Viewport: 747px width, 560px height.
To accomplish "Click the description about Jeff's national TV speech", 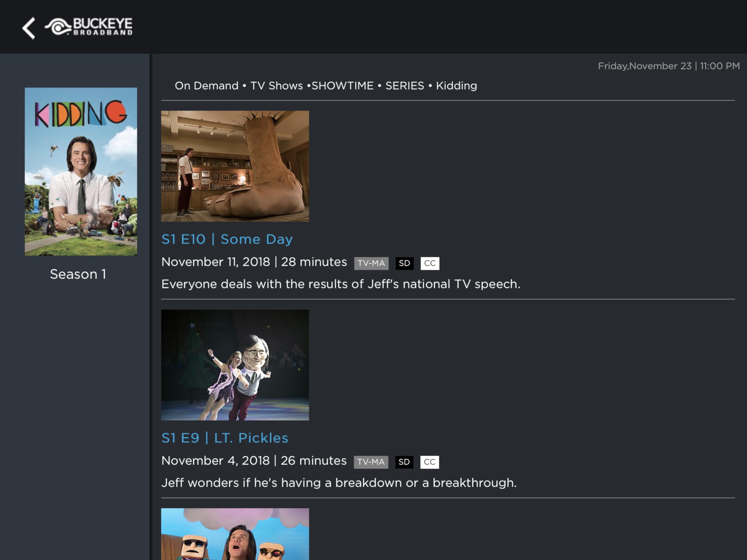I will (341, 284).
